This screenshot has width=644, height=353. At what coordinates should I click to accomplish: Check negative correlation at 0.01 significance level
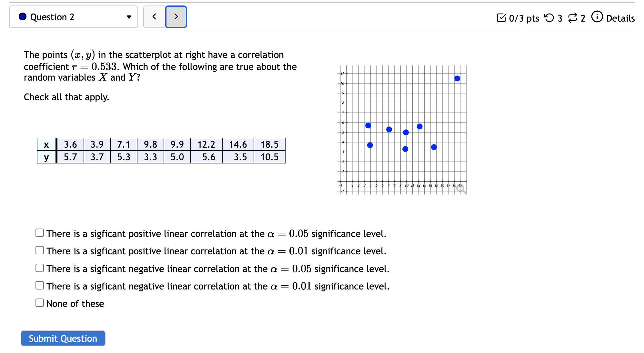(x=39, y=285)
